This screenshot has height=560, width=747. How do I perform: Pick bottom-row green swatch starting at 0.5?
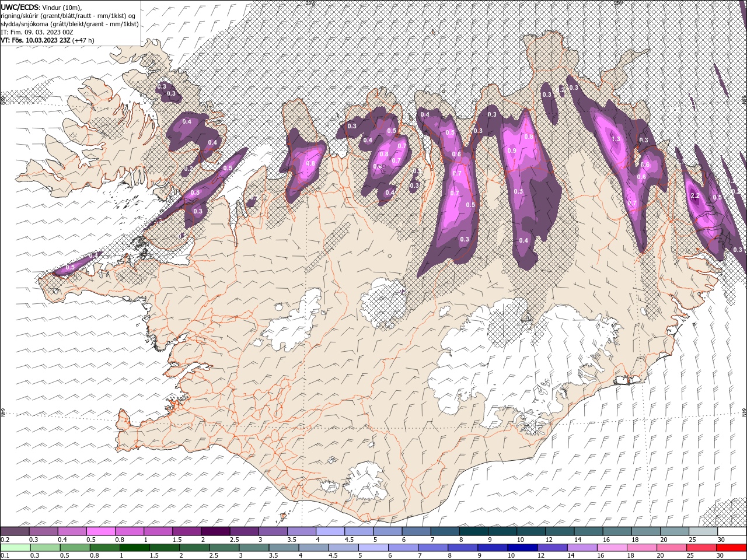point(75,547)
